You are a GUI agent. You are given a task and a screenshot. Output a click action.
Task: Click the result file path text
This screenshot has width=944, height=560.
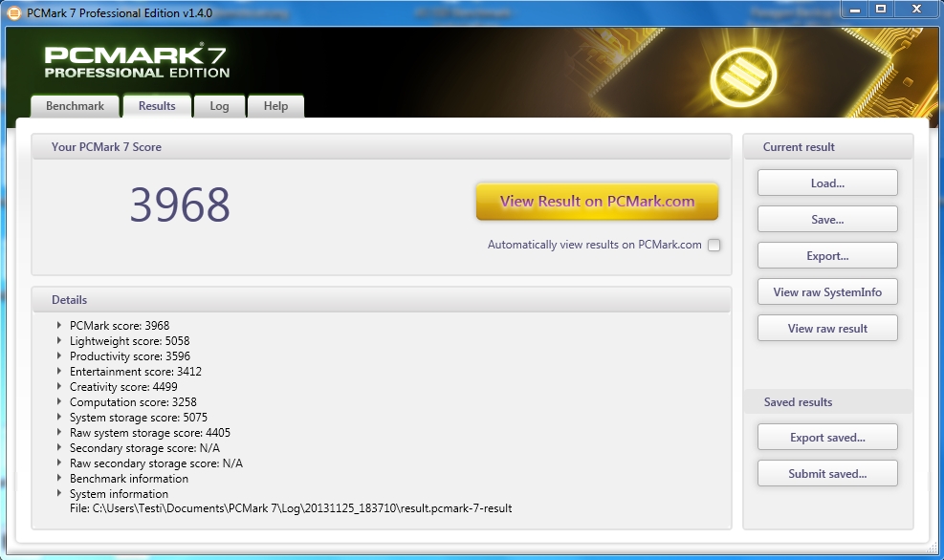tap(291, 508)
